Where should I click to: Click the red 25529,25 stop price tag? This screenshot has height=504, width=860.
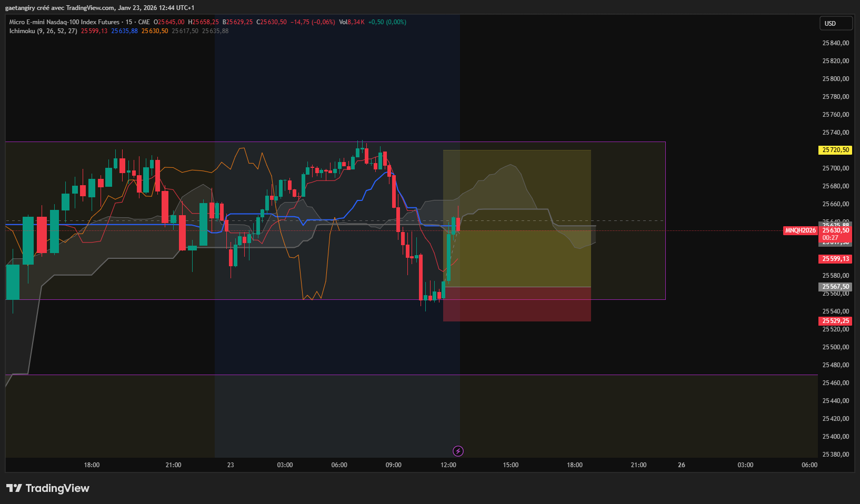click(836, 321)
